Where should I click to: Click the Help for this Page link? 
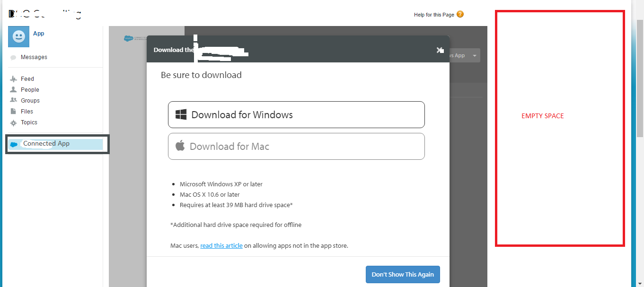(x=434, y=15)
